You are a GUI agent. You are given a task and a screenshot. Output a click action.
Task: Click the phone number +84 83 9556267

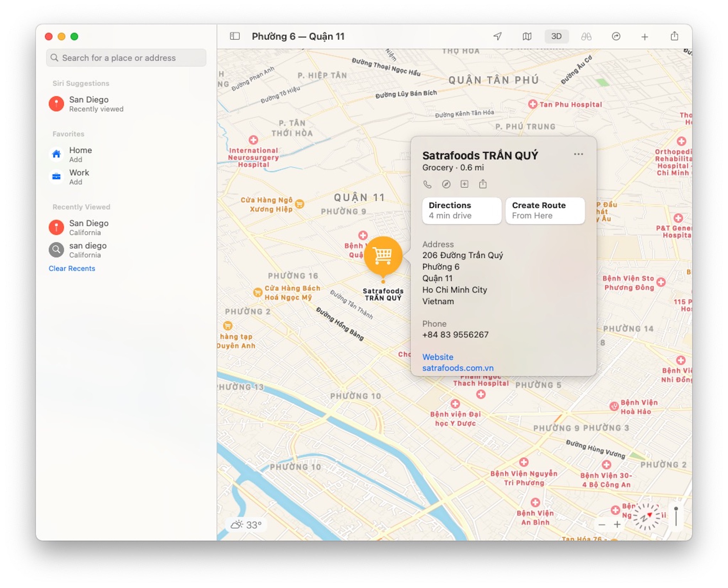point(455,334)
